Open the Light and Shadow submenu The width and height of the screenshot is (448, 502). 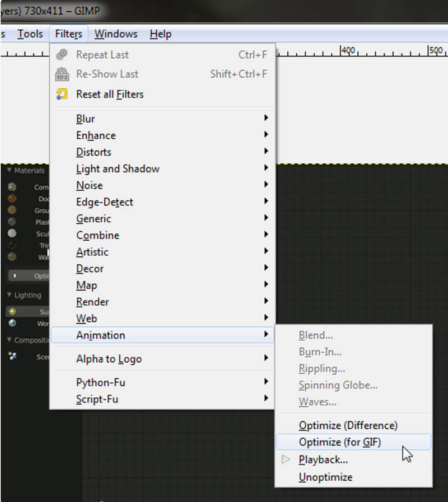118,168
